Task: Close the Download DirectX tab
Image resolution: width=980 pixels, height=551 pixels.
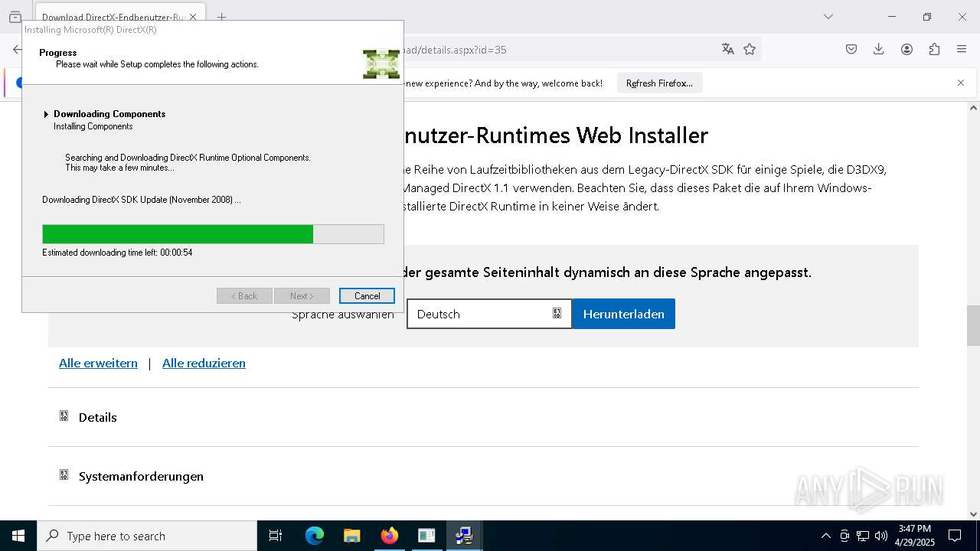Action: tap(192, 17)
